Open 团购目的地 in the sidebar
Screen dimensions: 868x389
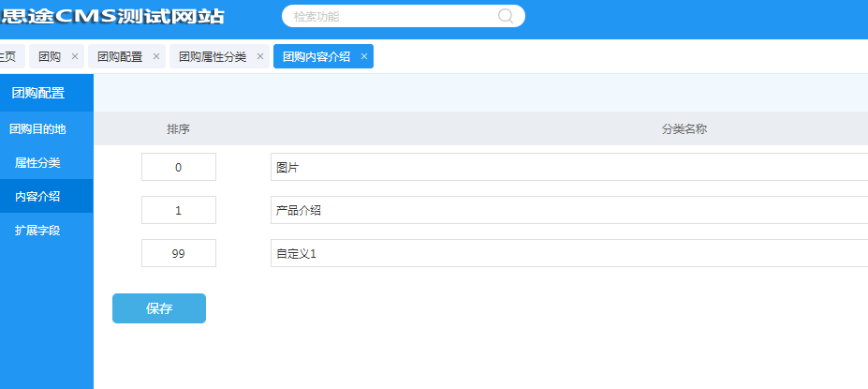(x=37, y=128)
